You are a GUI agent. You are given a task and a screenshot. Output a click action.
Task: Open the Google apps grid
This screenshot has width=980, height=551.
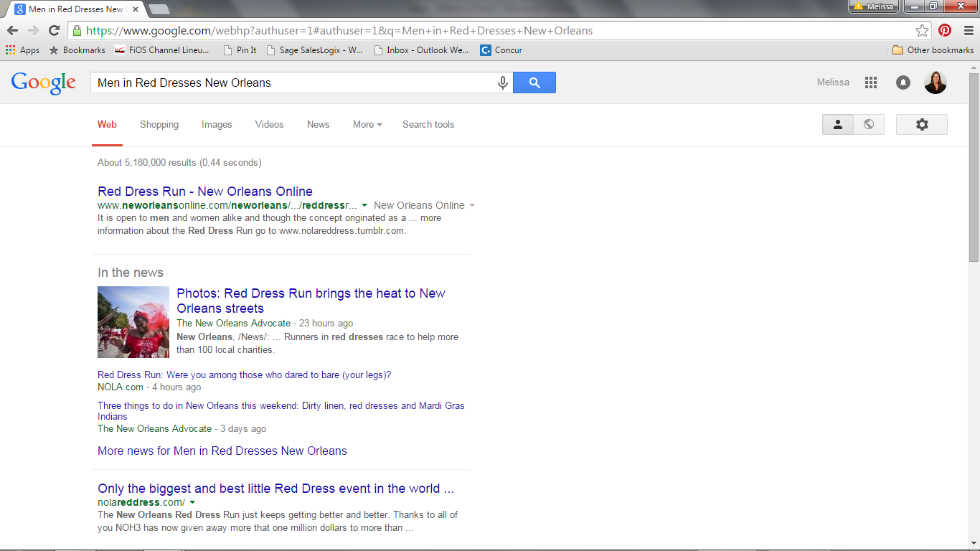coord(871,83)
